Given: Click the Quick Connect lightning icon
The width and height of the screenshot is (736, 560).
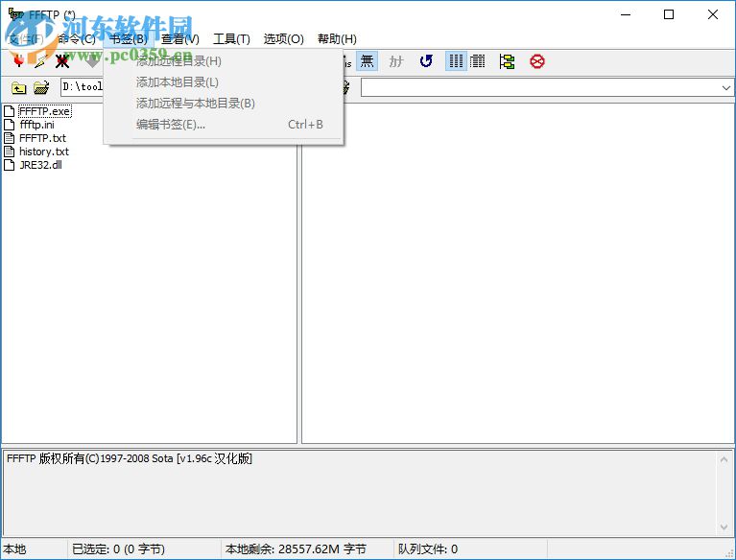Looking at the screenshot, I should (x=41, y=61).
